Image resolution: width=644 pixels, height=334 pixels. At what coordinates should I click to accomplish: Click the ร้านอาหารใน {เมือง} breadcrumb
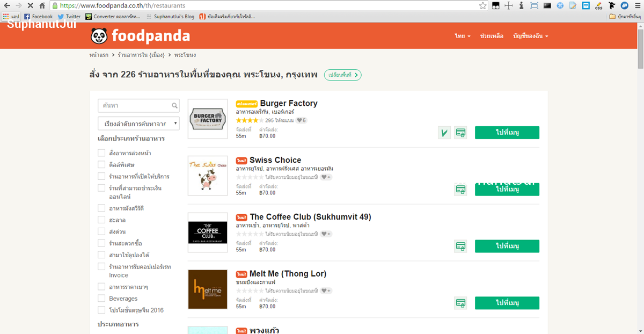pos(141,55)
